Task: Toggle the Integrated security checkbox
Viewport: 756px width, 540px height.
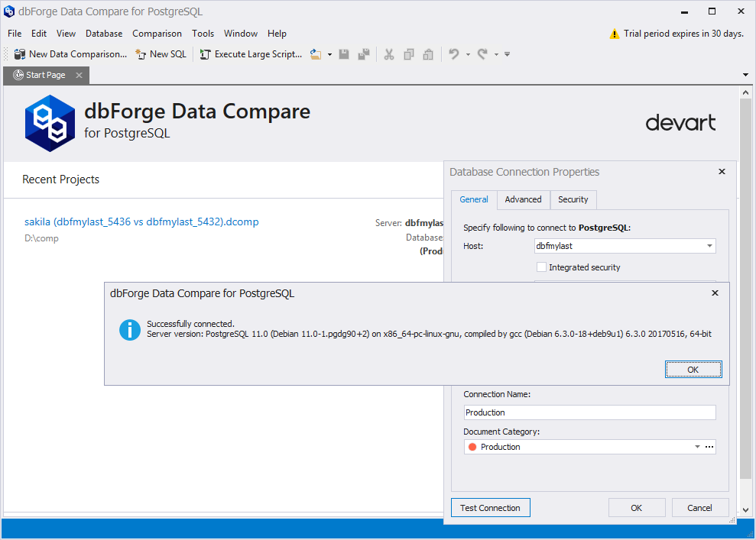Action: 541,267
